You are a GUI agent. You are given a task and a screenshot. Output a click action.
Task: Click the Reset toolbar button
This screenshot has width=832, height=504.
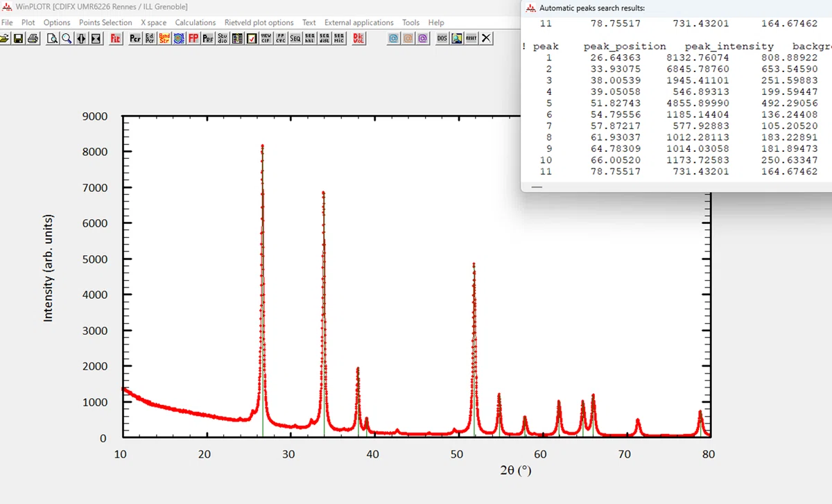click(471, 38)
